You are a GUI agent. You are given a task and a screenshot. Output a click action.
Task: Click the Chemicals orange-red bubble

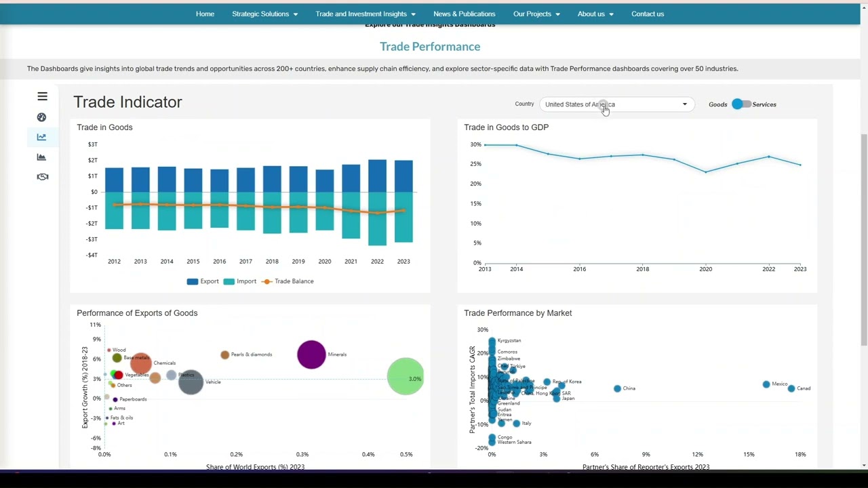coord(141,364)
